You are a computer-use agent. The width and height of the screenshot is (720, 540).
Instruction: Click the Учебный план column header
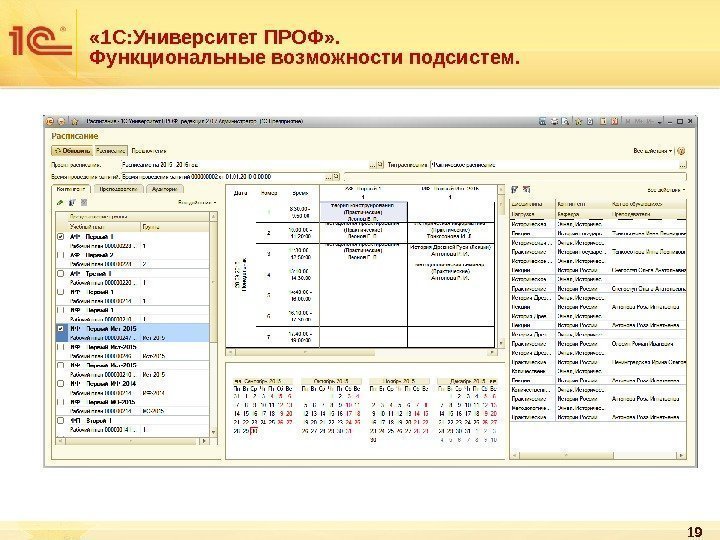105,227
